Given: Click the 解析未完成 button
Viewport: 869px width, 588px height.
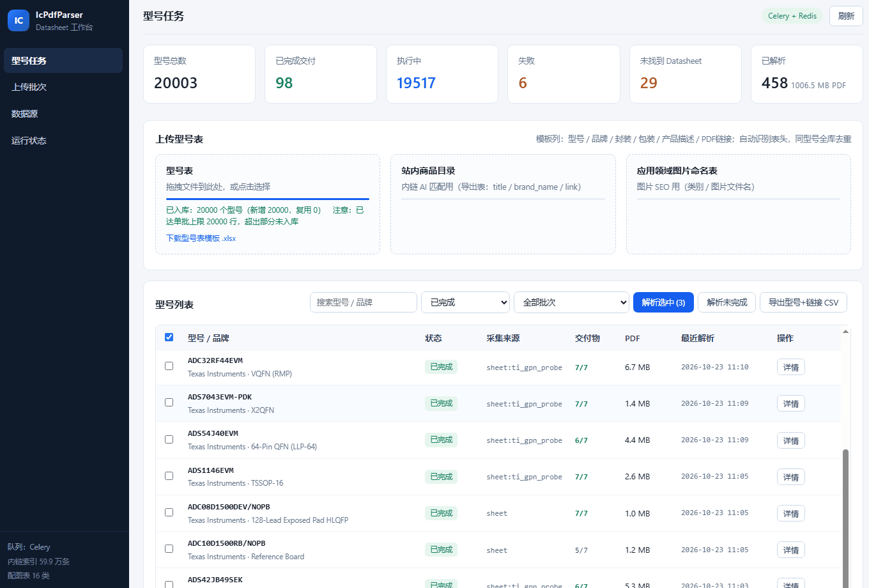Looking at the screenshot, I should 727,302.
